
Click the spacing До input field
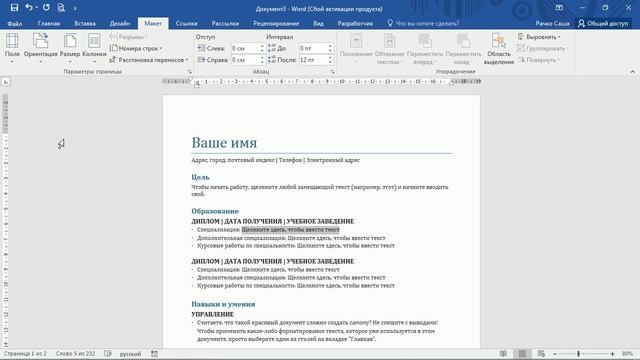[313, 48]
